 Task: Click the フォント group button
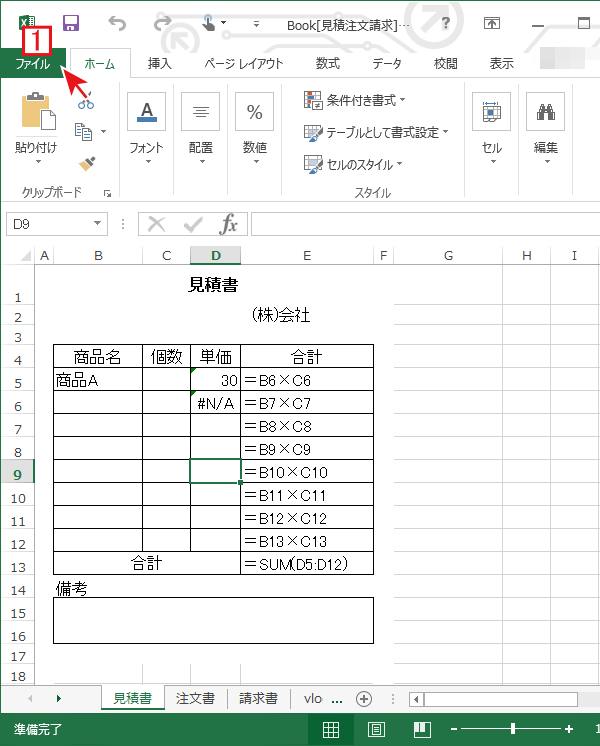pos(146,127)
